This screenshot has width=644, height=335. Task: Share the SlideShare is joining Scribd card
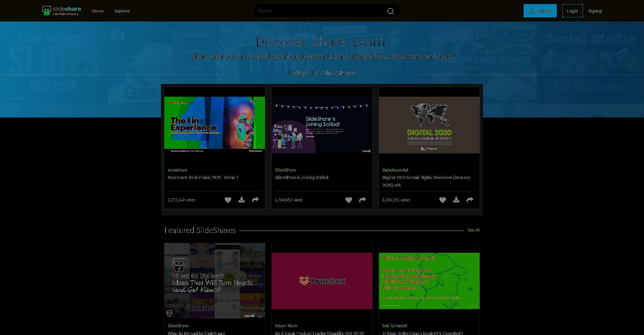(363, 200)
